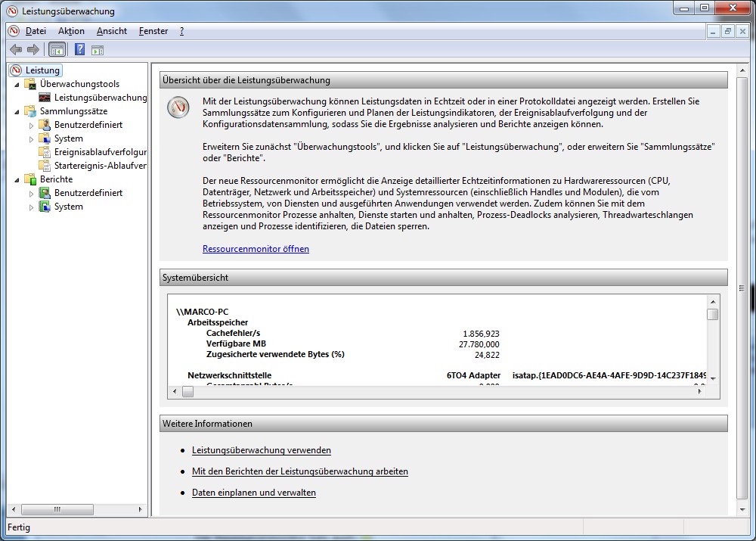This screenshot has width=756, height=541.
Task: Click the console icon beside the Datei menu
Action: 14,31
